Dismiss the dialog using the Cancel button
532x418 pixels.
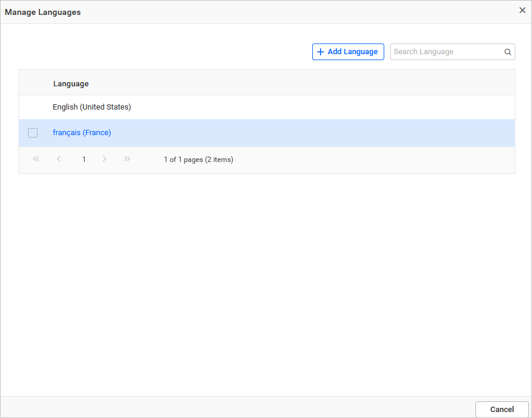click(502, 409)
